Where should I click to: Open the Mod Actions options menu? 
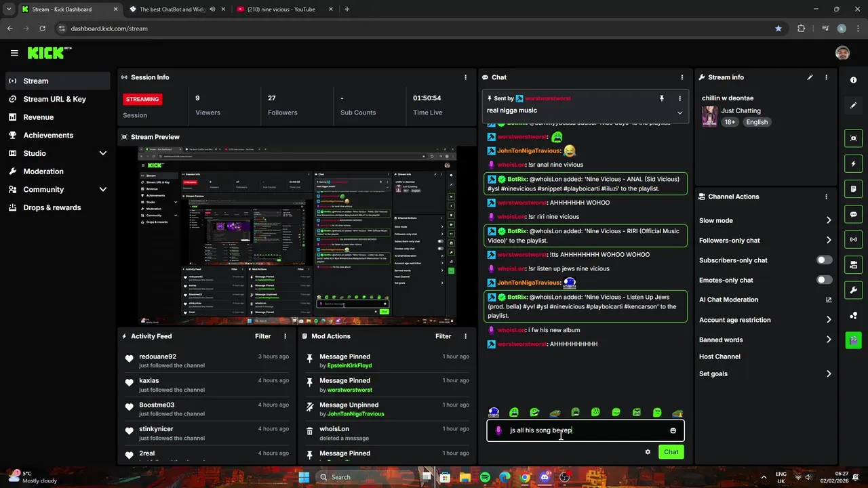[x=465, y=336]
